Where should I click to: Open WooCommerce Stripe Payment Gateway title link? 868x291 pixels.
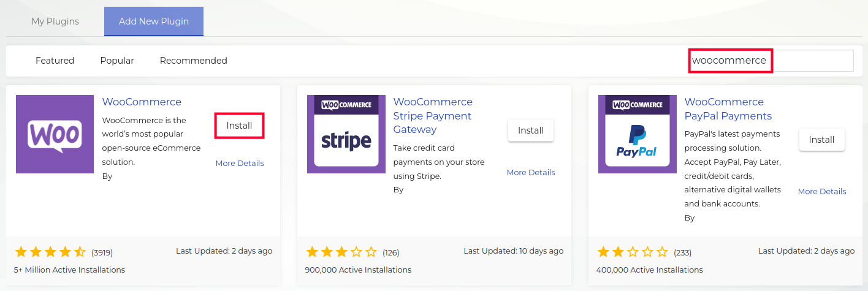pos(432,116)
